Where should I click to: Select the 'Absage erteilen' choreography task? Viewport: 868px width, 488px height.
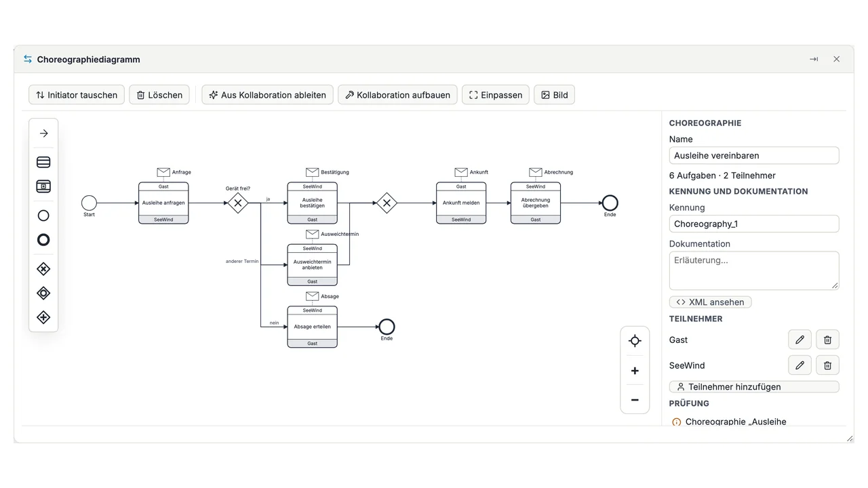312,327
